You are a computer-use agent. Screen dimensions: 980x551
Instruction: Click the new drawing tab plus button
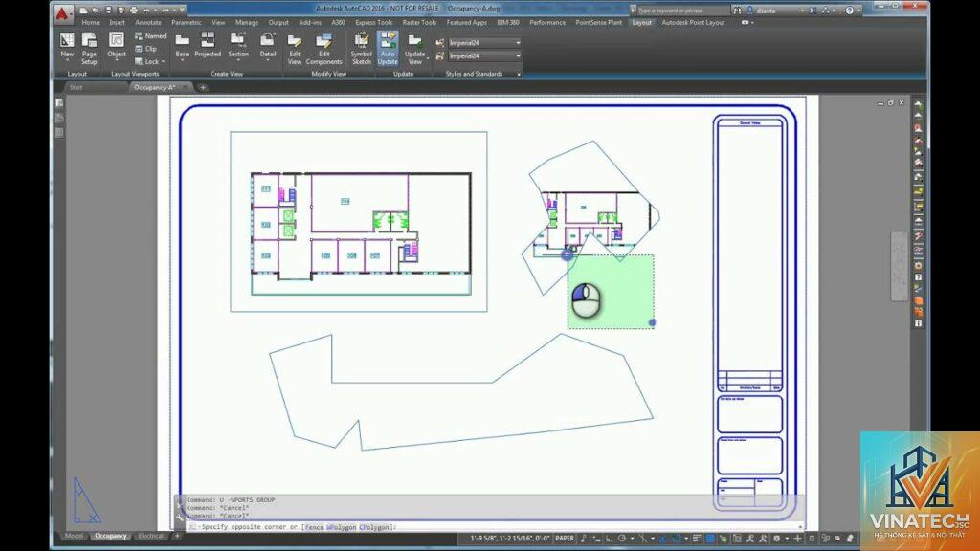coord(203,87)
